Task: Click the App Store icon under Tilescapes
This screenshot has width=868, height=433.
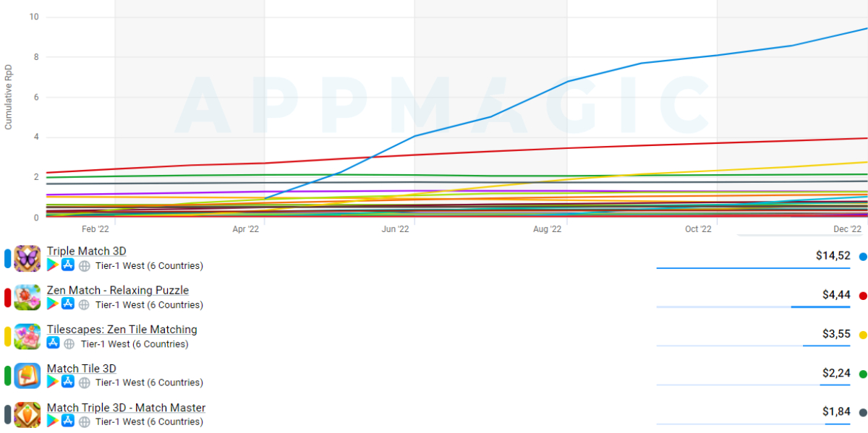Action: (x=53, y=343)
